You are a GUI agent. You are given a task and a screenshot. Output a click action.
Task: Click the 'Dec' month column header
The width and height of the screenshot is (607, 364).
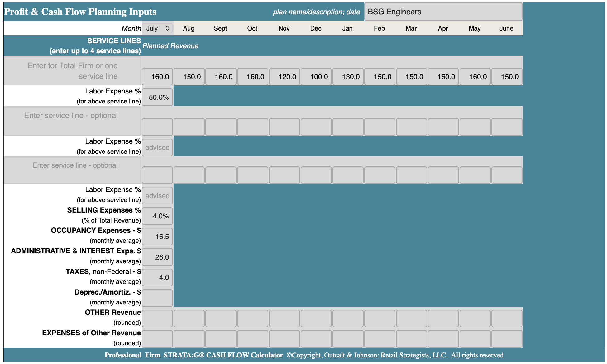(x=316, y=28)
